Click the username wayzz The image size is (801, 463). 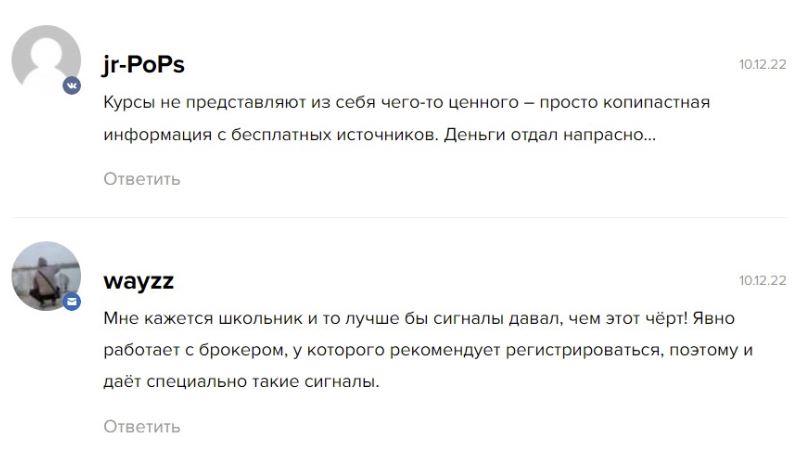(x=139, y=280)
